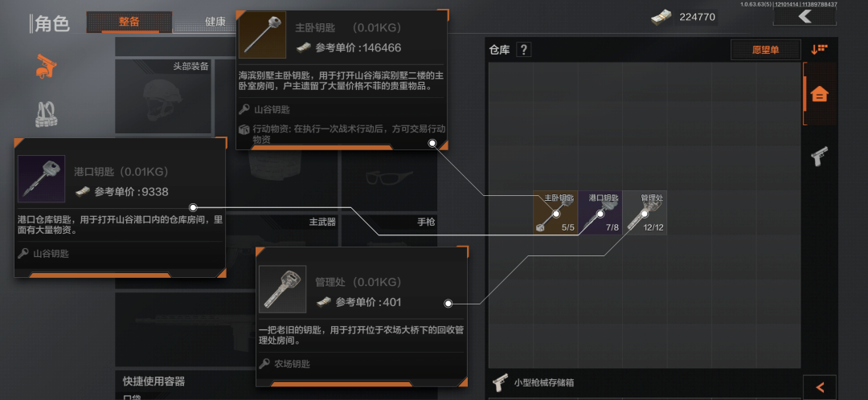Image resolution: width=868 pixels, height=400 pixels.
Task: Open the pistol storage sidebar icon
Action: 819,157
